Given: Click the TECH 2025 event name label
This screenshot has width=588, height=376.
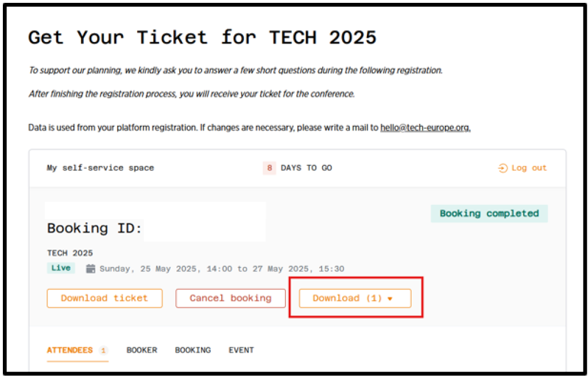Looking at the screenshot, I should coord(70,253).
